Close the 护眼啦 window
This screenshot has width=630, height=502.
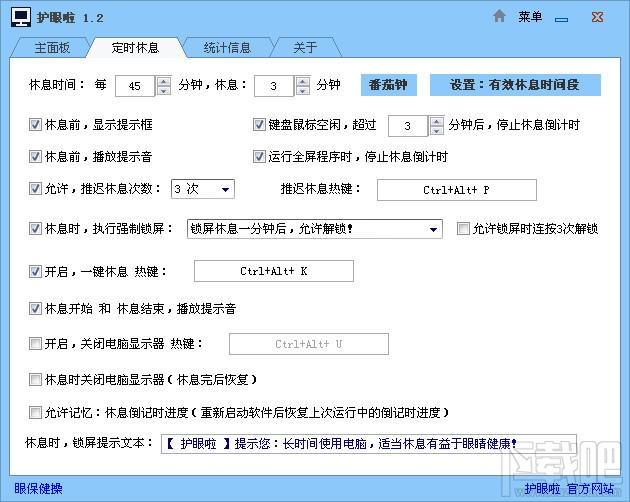[x=597, y=17]
